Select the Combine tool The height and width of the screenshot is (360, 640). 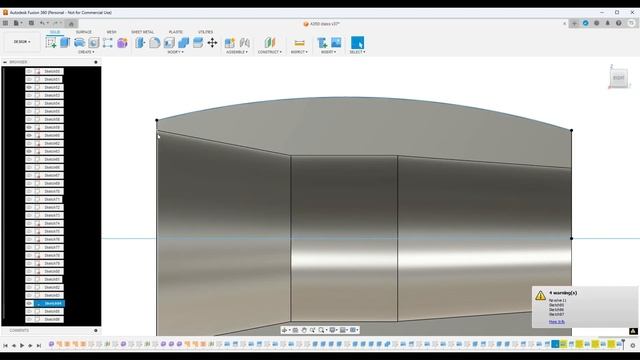(184, 42)
